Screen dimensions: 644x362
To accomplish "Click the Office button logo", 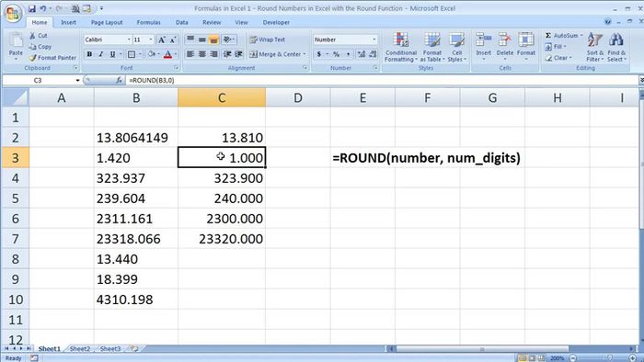I will [x=13, y=13].
